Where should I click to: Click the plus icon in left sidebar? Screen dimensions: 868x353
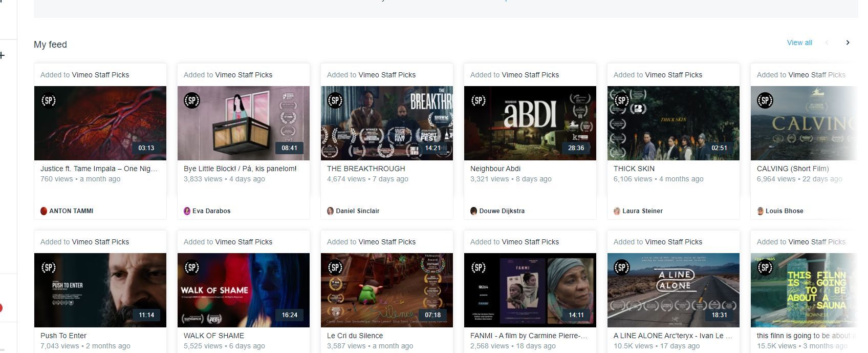[x=2, y=55]
